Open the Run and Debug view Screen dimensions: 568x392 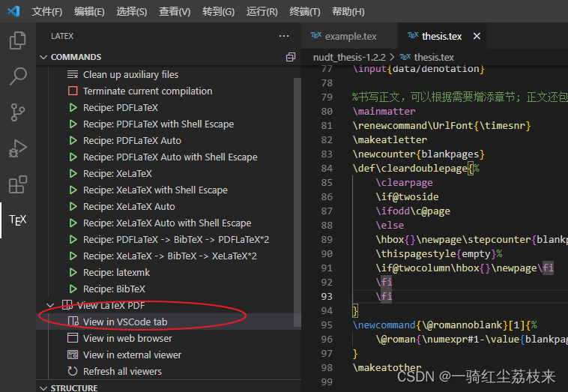click(17, 148)
